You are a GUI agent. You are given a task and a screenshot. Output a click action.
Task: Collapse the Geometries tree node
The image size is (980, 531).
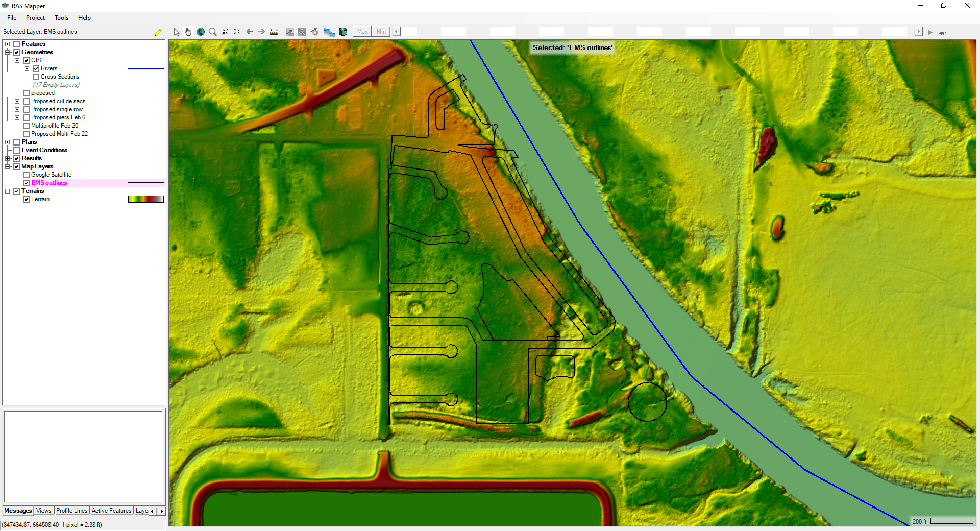[8, 52]
